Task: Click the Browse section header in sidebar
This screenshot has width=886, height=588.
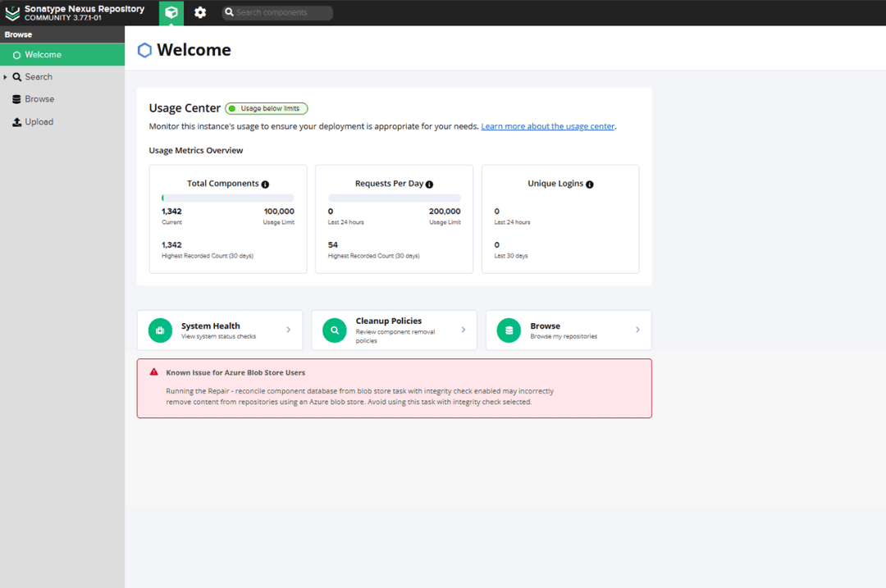Action: point(62,34)
